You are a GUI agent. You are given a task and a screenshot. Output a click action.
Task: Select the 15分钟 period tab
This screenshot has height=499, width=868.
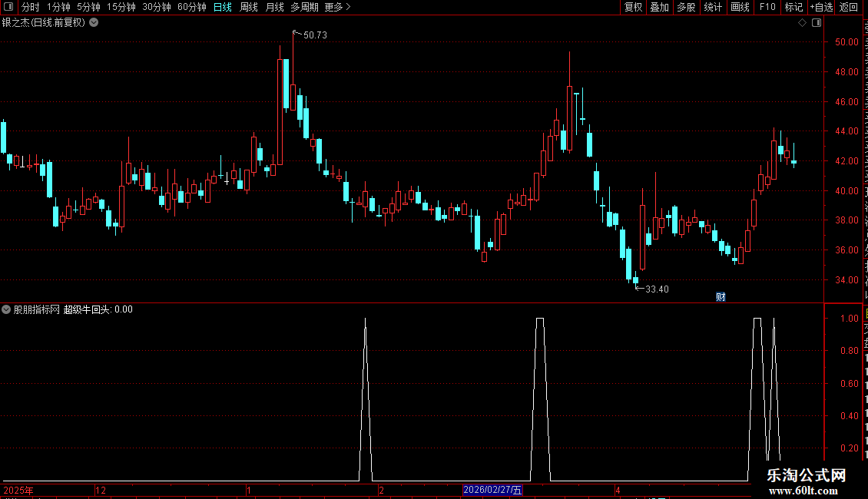121,7
